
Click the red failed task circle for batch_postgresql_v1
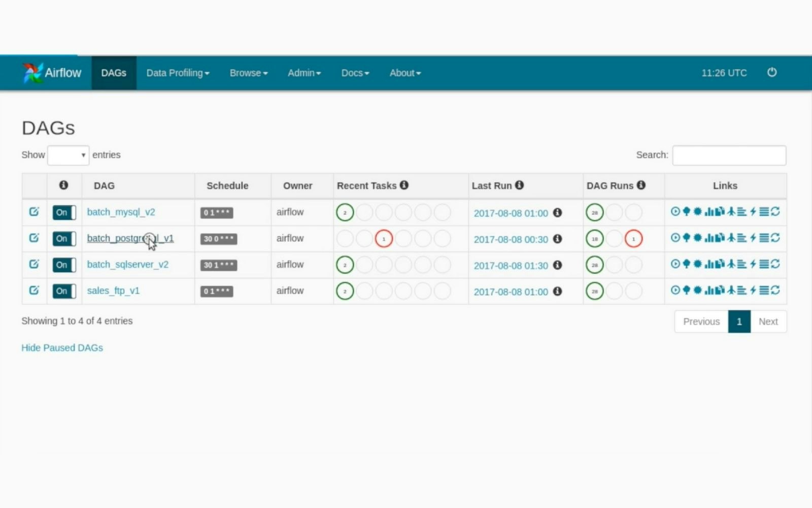384,238
